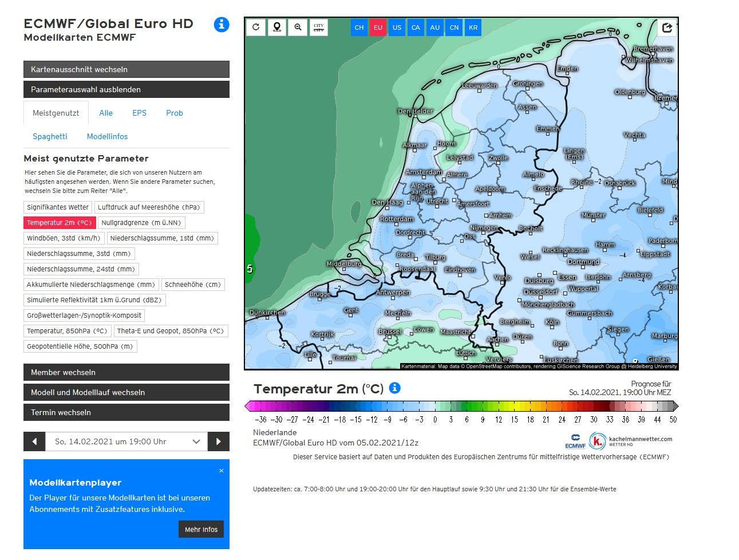Select Niederschlagssumme, 24std (mm) parameter
Screen dimensions: 739x560
[81, 269]
